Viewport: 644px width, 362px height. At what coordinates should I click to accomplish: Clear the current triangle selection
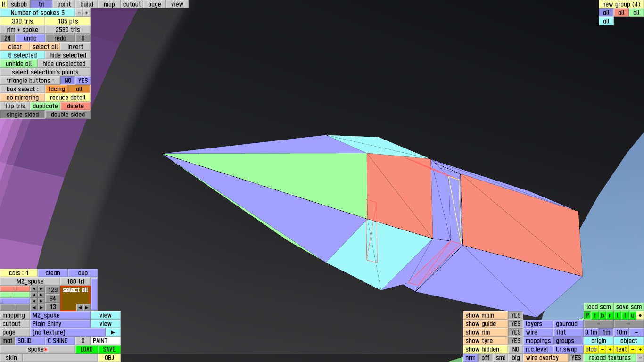coord(15,47)
